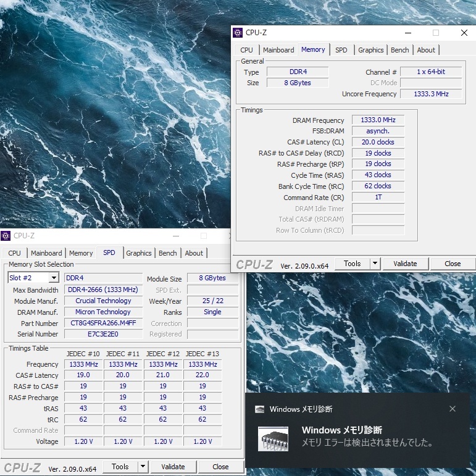Click the DRAM Frequency value field
476x476 pixels.
378,120
